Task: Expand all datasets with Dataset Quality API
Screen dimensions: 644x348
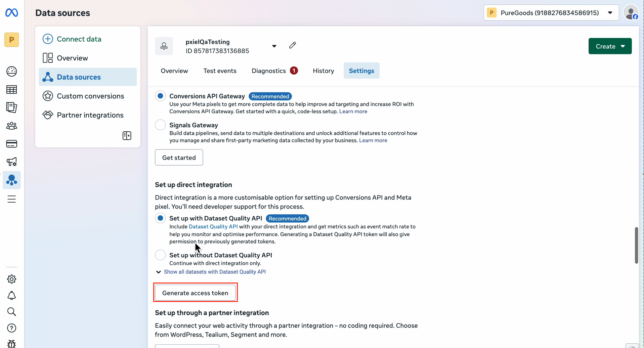Action: 215,272
